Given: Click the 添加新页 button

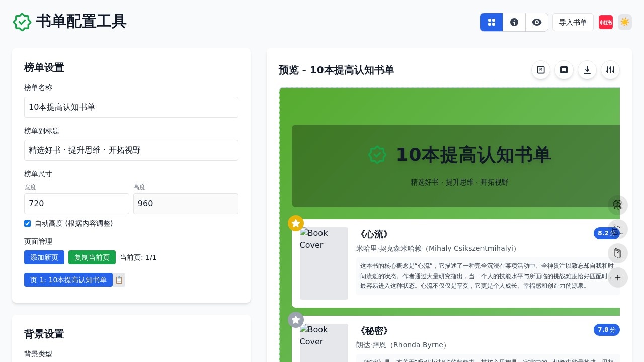Looking at the screenshot, I should click(44, 257).
